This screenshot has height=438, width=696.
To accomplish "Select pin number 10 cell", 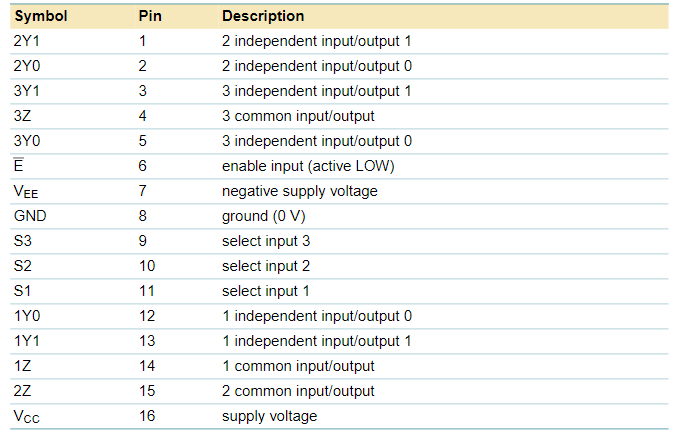I will pyautogui.click(x=147, y=266).
